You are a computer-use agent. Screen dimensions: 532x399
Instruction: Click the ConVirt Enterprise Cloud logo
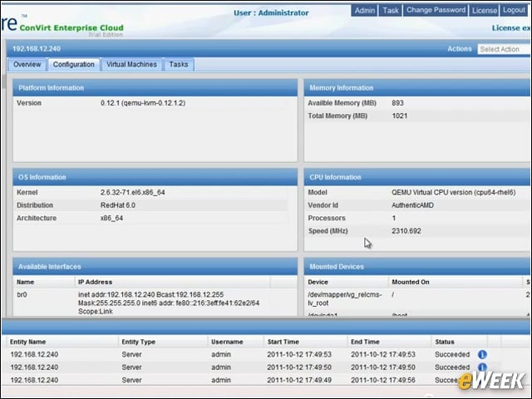[x=71, y=27]
